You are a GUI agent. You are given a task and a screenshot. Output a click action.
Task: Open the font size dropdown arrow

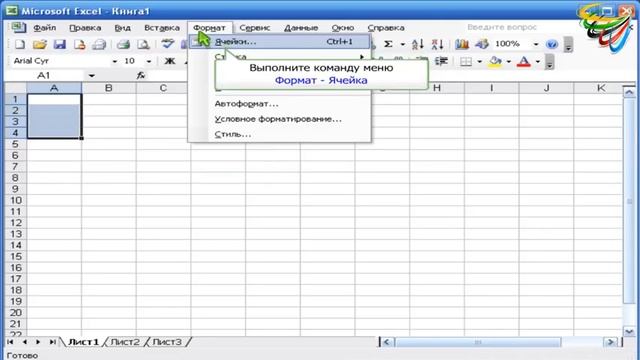[x=149, y=61]
